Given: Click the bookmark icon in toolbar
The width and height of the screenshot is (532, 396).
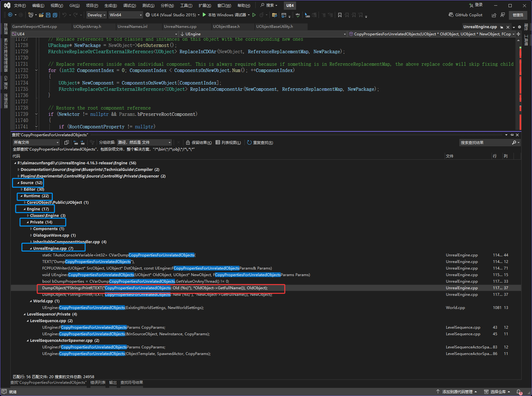Looking at the screenshot, I should [x=340, y=15].
